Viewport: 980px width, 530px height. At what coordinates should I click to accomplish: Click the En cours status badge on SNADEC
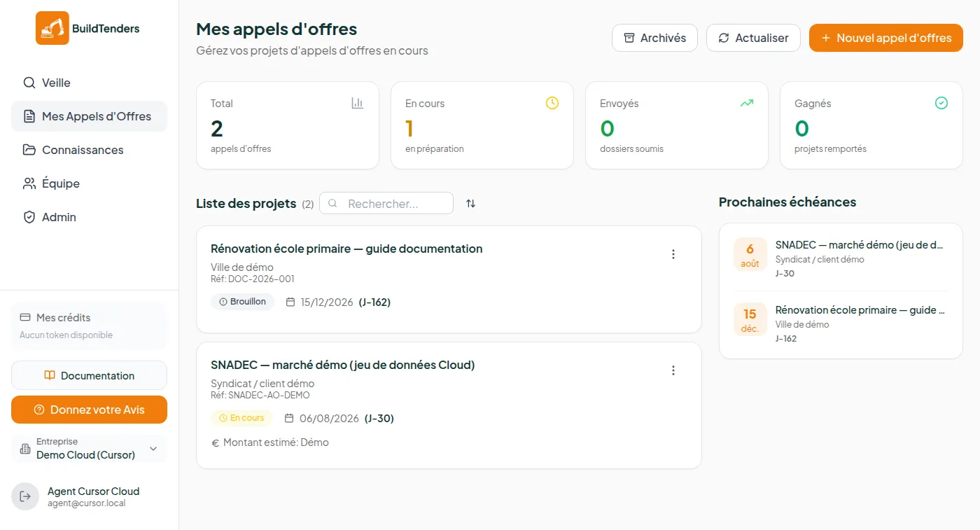241,418
